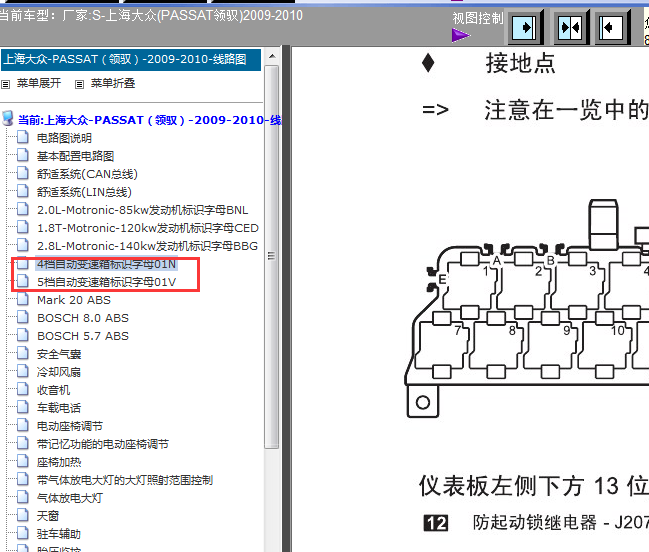Click the page icon beside 安全气囊
The image size is (649, 552).
click(x=23, y=353)
